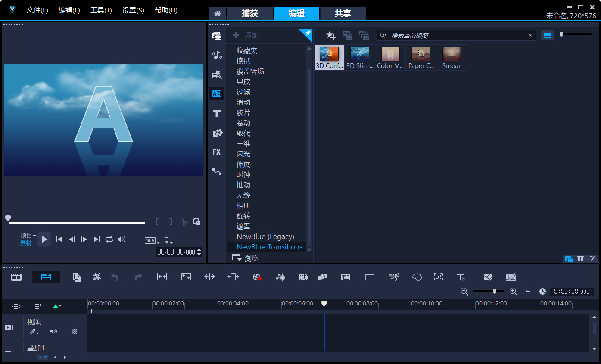Open the audio library in sidebar
The image size is (601, 364).
click(217, 55)
